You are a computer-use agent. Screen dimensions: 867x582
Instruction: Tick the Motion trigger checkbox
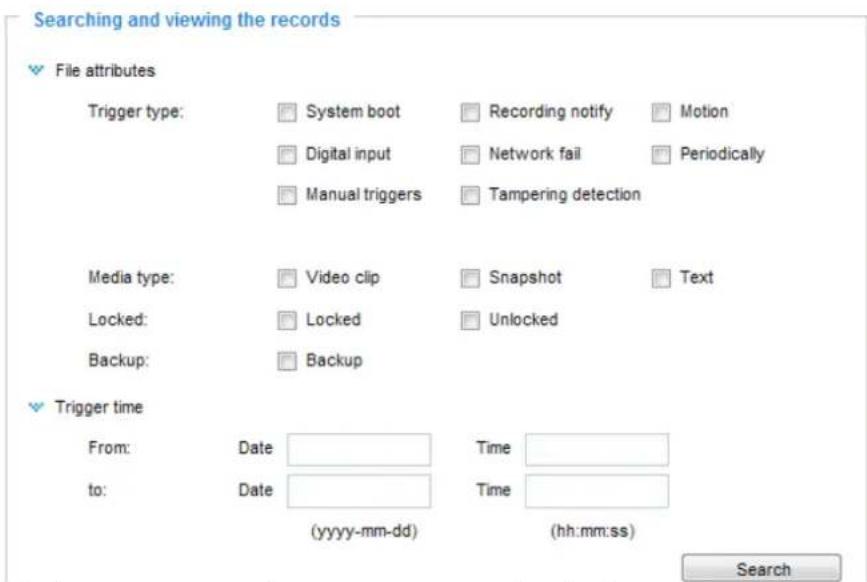[661, 112]
